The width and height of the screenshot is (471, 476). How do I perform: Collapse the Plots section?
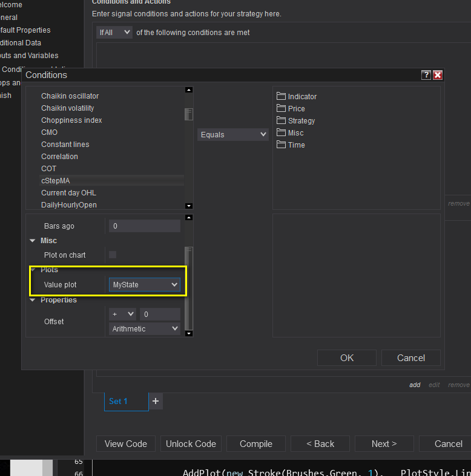pos(33,270)
